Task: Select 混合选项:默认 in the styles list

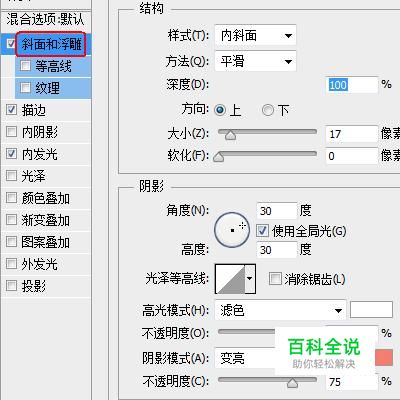Action: 46,19
